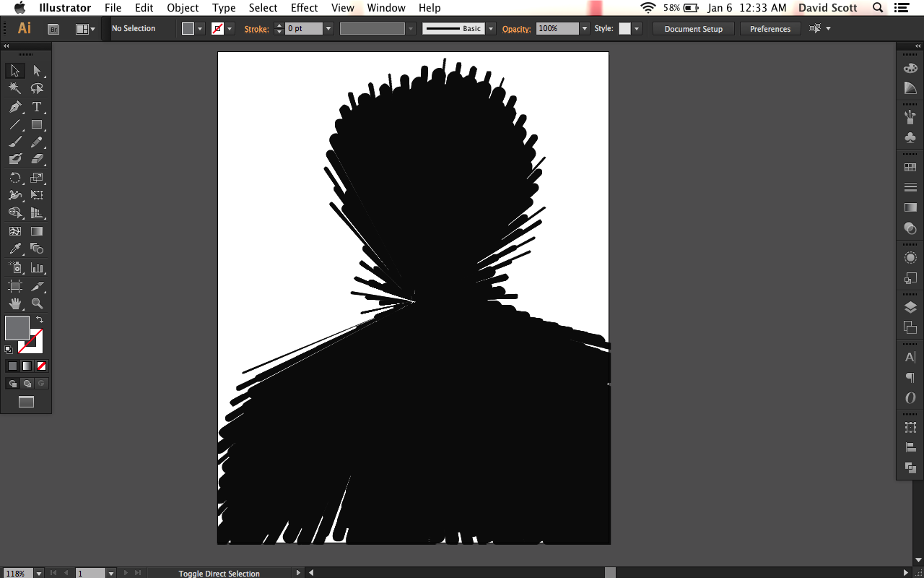Select the Artboard tool
Screen dimensions: 924x578
(x=14, y=286)
